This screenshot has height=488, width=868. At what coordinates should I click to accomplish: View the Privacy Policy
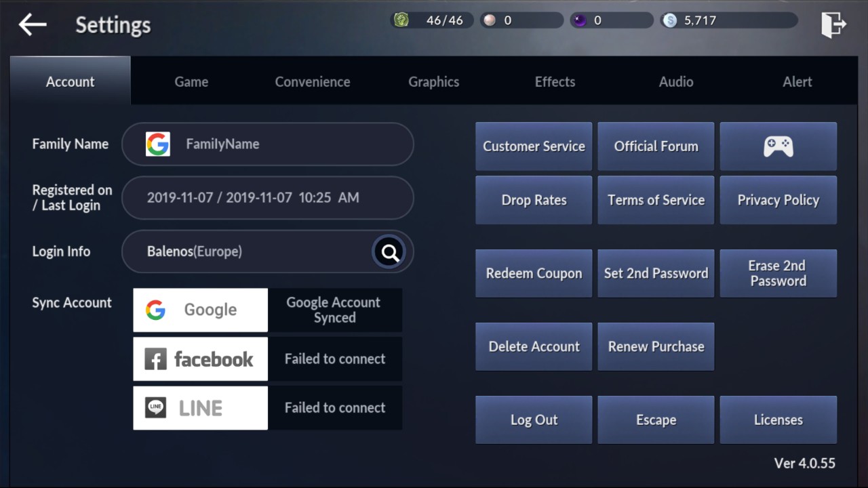(778, 201)
